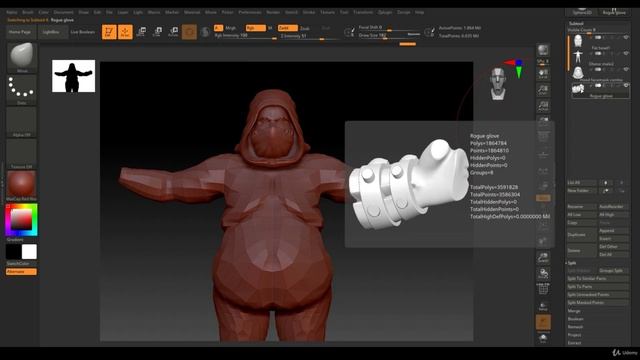640x360 pixels.
Task: Click the Rgb Intensity slider
Action: tap(245, 36)
